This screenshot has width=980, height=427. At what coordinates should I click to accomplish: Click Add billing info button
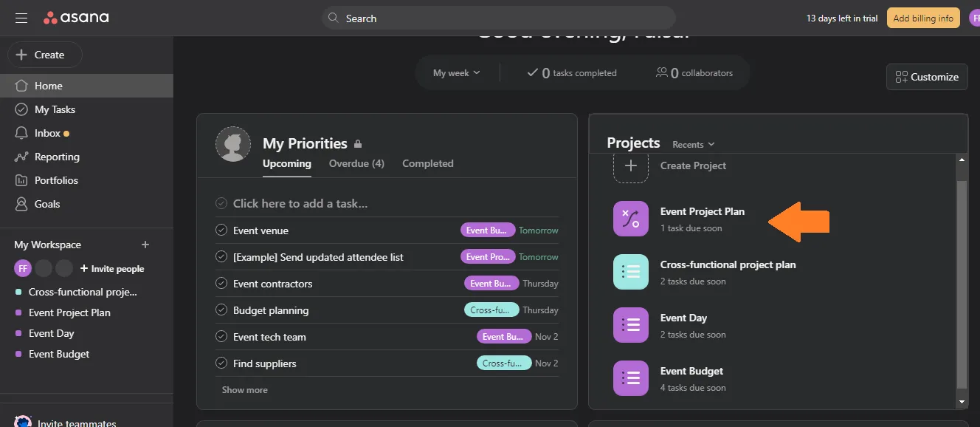pyautogui.click(x=923, y=18)
